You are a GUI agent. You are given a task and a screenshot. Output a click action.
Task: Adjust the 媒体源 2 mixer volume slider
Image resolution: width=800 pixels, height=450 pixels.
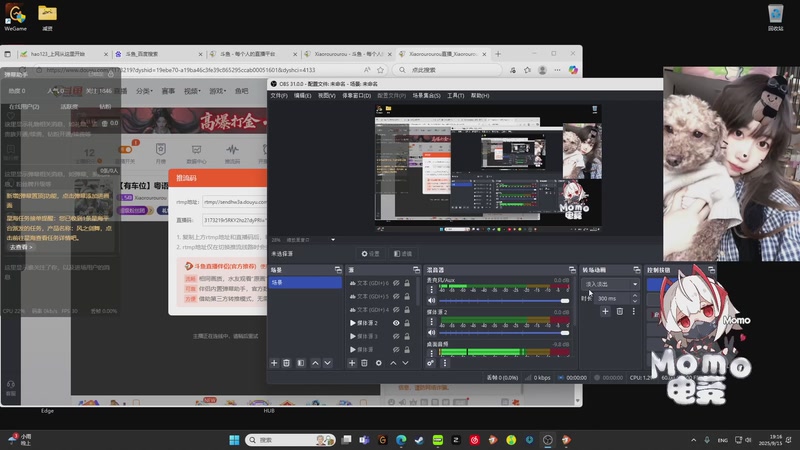coord(504,333)
